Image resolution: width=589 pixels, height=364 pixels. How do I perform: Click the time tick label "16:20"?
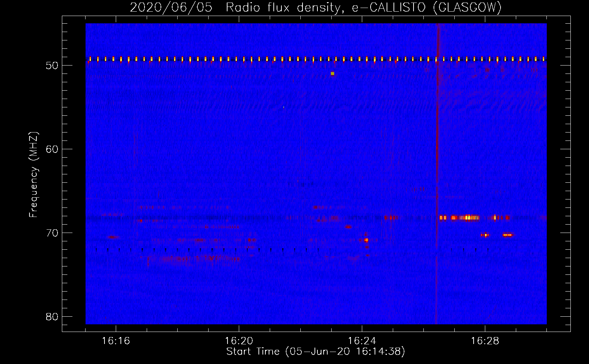239,341
